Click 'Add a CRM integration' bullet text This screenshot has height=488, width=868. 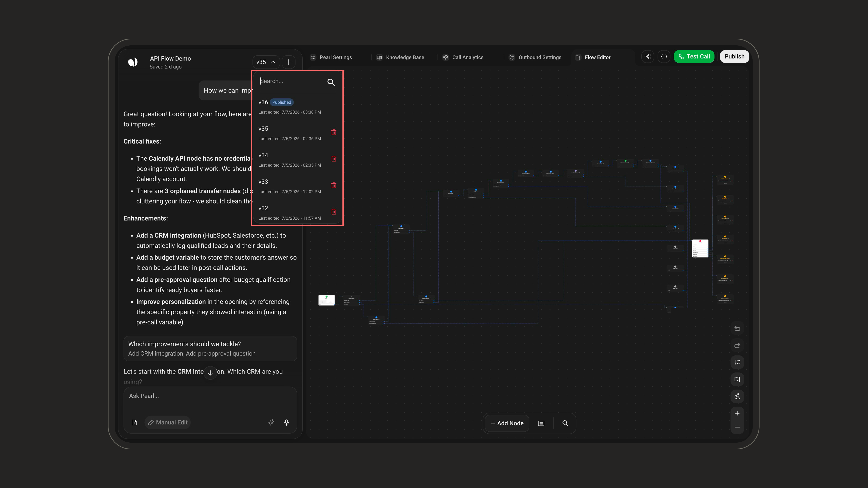tap(169, 235)
